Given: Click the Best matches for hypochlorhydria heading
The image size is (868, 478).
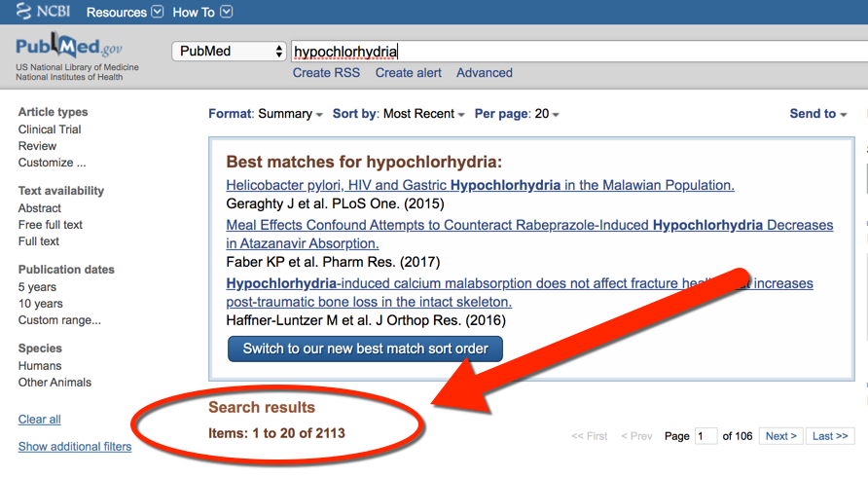Looking at the screenshot, I should click(364, 162).
